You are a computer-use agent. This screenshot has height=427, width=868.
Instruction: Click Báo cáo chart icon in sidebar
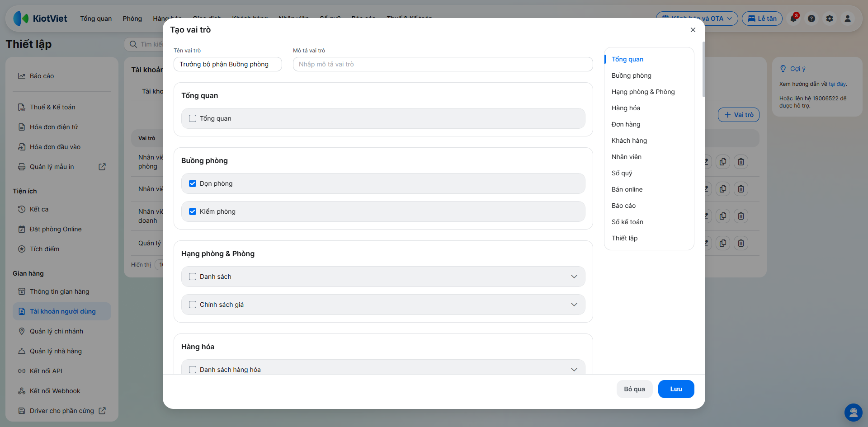pyautogui.click(x=22, y=76)
